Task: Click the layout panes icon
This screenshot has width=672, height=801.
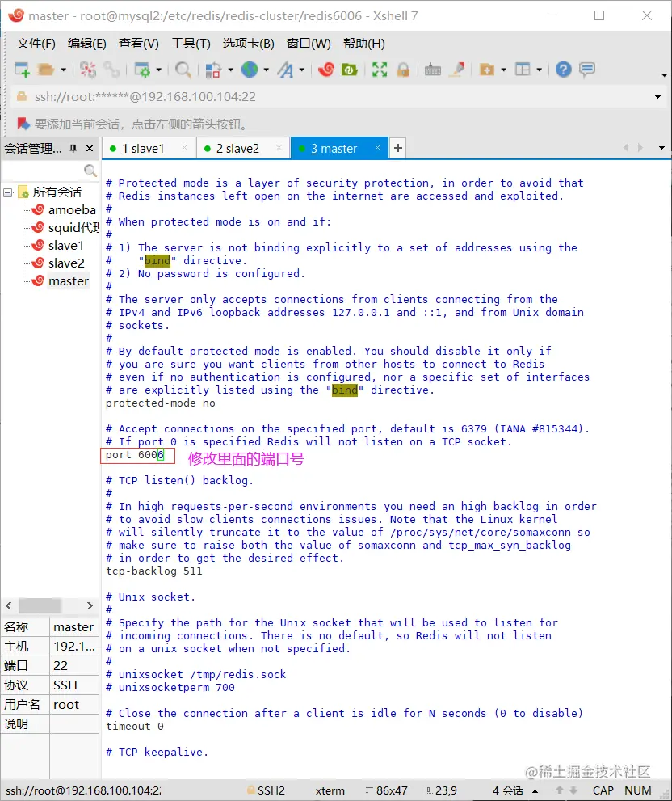Action: 523,70
